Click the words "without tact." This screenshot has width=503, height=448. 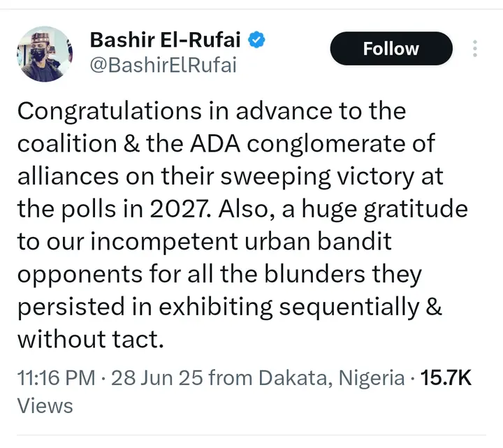pos(90,339)
